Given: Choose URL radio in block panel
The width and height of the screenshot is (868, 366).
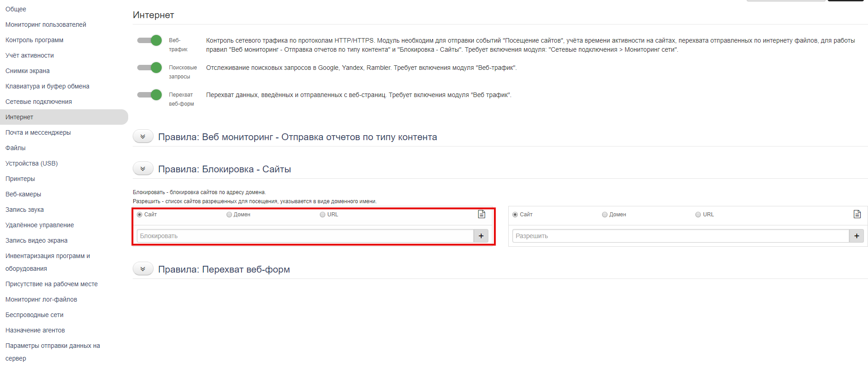Looking at the screenshot, I should [x=323, y=215].
